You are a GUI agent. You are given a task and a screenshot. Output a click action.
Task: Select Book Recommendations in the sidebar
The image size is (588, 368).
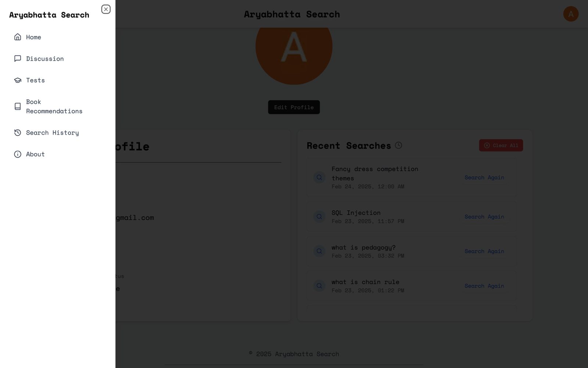tap(58, 106)
